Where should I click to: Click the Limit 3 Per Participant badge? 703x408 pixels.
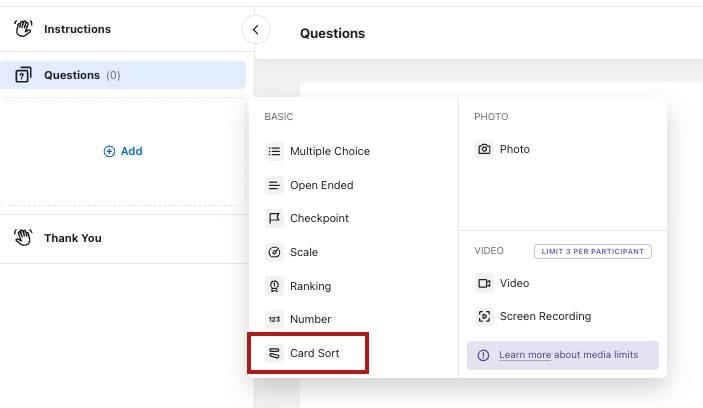pos(593,252)
